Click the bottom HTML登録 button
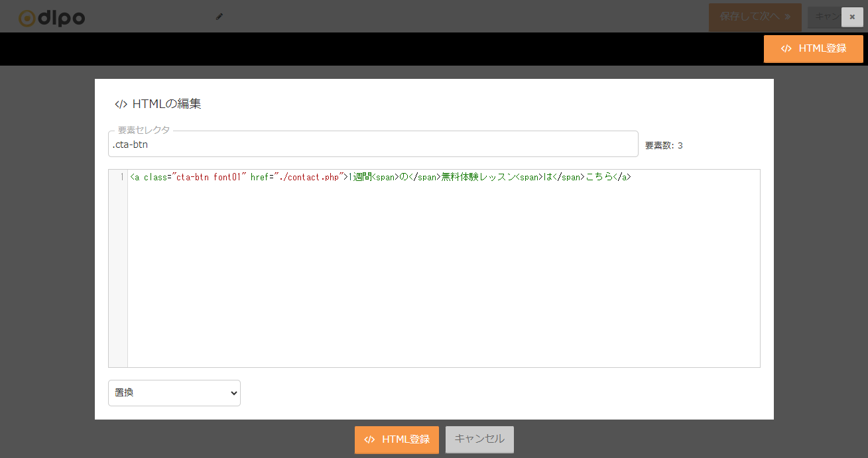Image resolution: width=868 pixels, height=458 pixels. tap(397, 439)
